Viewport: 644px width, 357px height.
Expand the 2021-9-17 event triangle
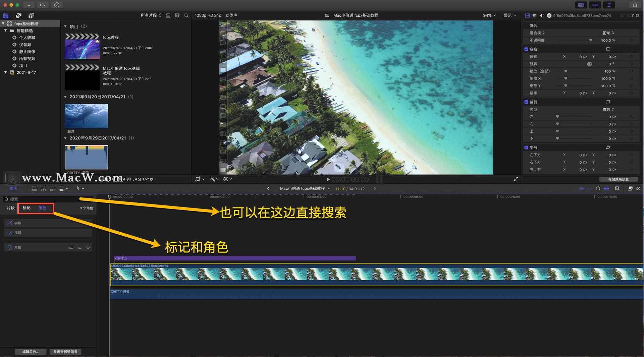6,72
